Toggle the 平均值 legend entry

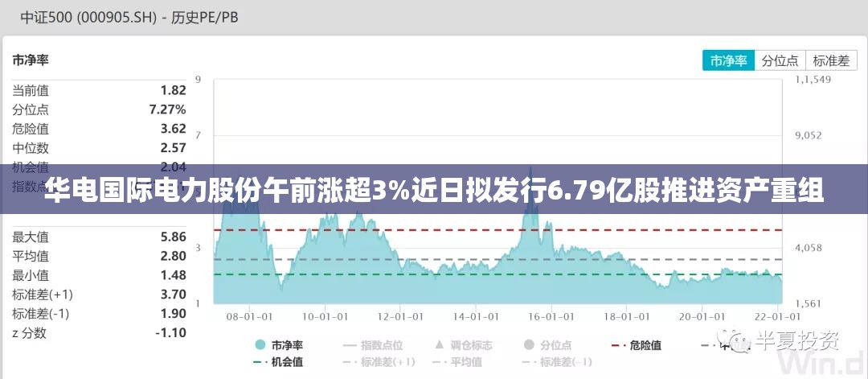pyautogui.click(x=457, y=362)
